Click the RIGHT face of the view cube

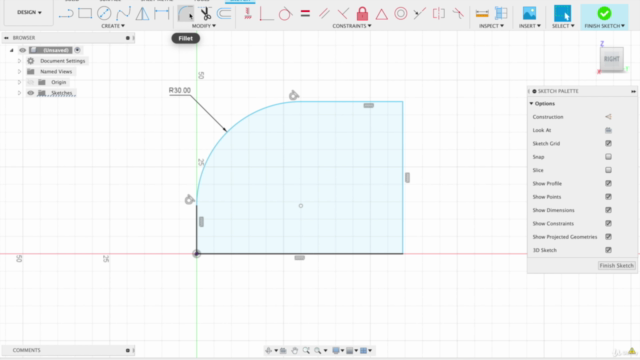(611, 59)
